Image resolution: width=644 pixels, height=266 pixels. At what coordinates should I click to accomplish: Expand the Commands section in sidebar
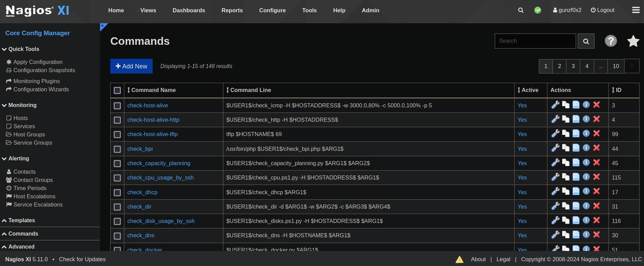[x=20, y=234]
